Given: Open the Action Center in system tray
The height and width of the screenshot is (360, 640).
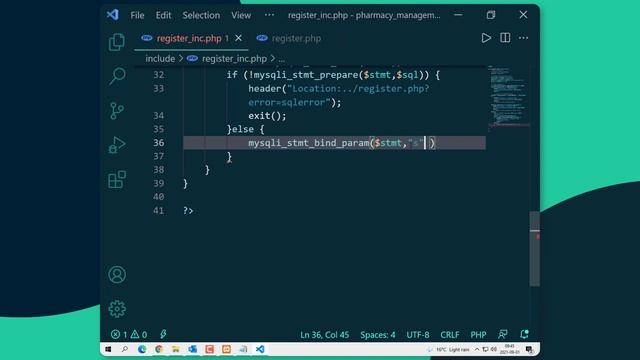Looking at the screenshot, I should pos(529,350).
